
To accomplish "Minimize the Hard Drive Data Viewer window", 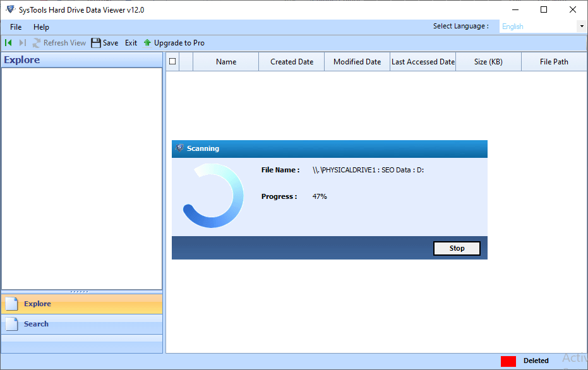I will pos(515,9).
